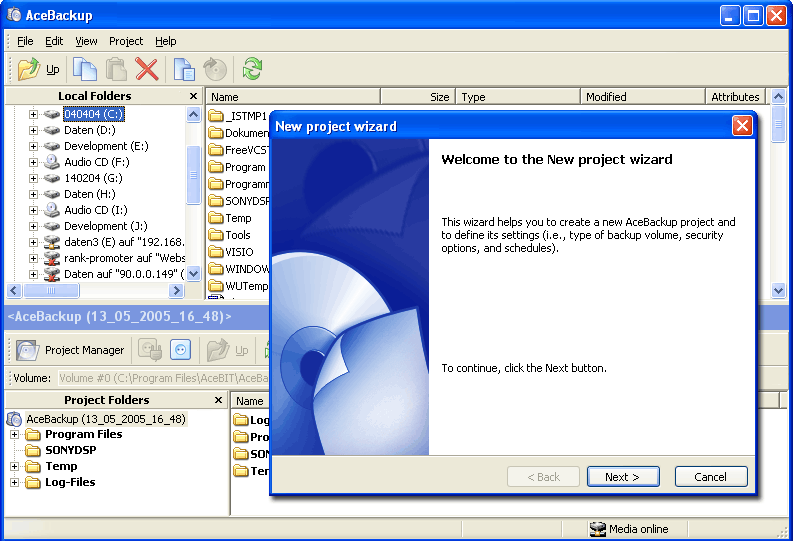Click Next in the New project wizard

623,477
